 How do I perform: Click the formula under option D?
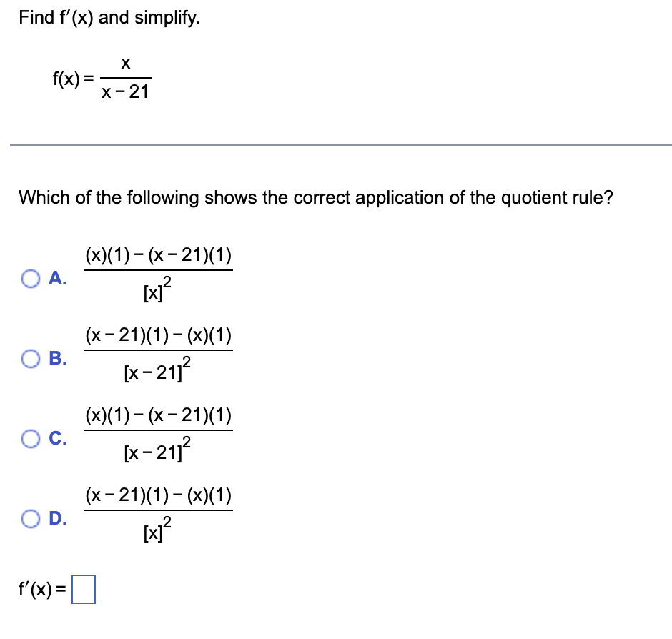[x=159, y=514]
